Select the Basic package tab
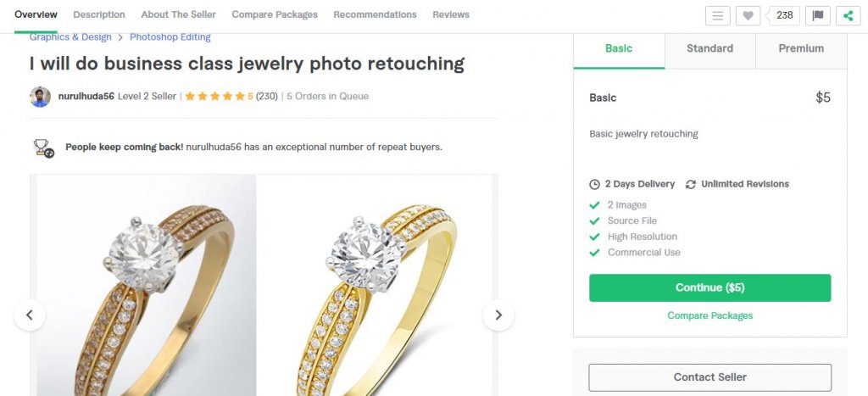Image resolution: width=868 pixels, height=396 pixels. coord(619,49)
